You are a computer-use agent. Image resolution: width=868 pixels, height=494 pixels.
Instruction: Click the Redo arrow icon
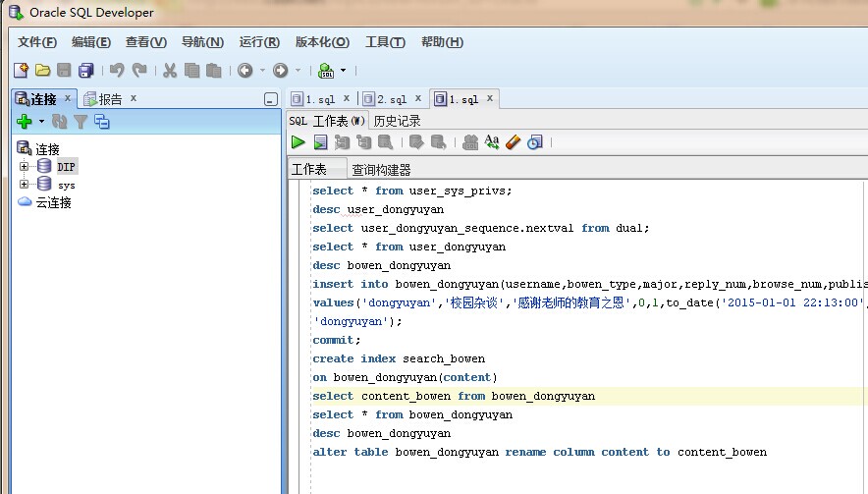[139, 71]
